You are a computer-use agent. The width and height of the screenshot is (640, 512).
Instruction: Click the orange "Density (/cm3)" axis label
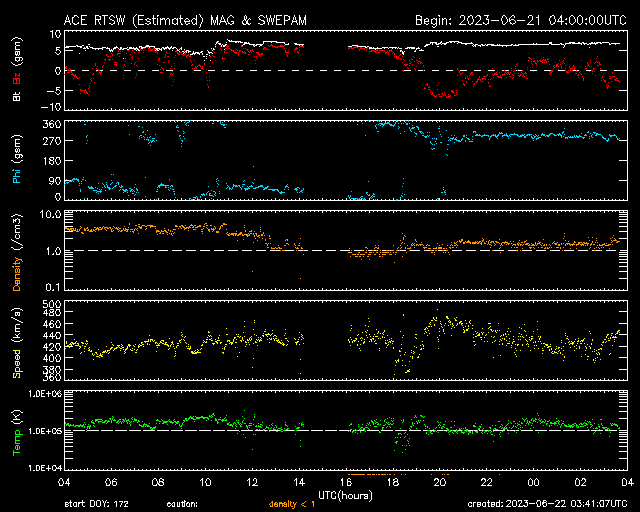coord(17,252)
